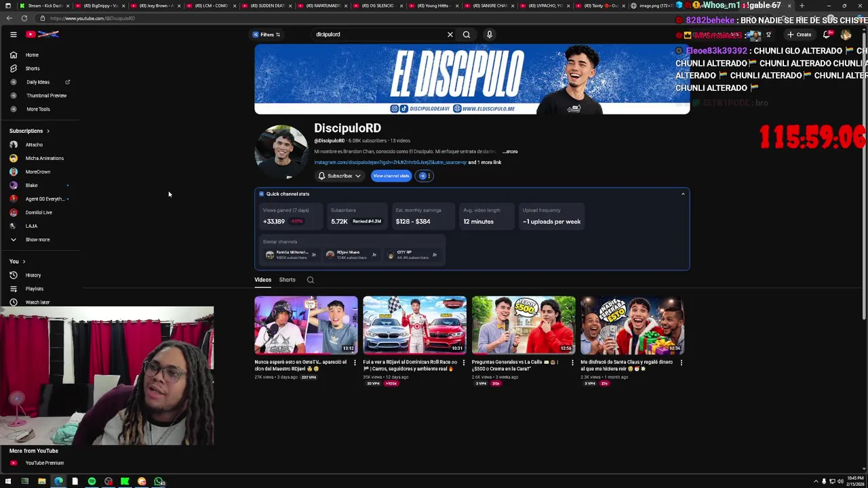Screen dimensions: 868x488
Task: Open the OmeTV RDjavi clone video thumbnail
Action: click(306, 325)
